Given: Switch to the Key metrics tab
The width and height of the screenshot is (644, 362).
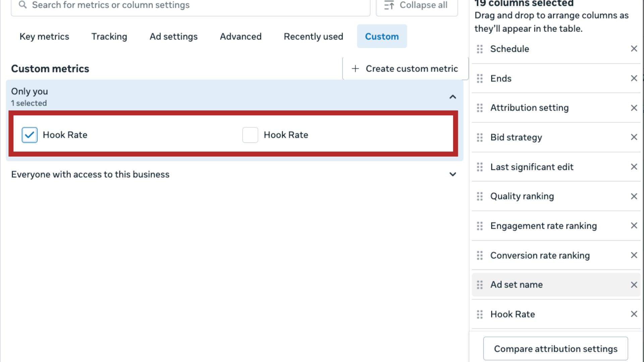Looking at the screenshot, I should [44, 36].
